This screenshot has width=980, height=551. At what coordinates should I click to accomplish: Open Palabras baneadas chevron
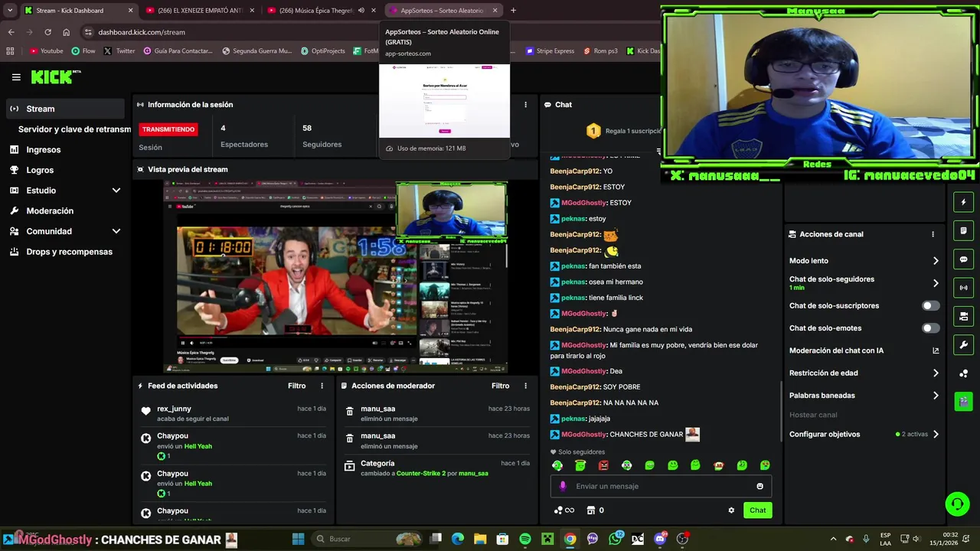pos(936,396)
